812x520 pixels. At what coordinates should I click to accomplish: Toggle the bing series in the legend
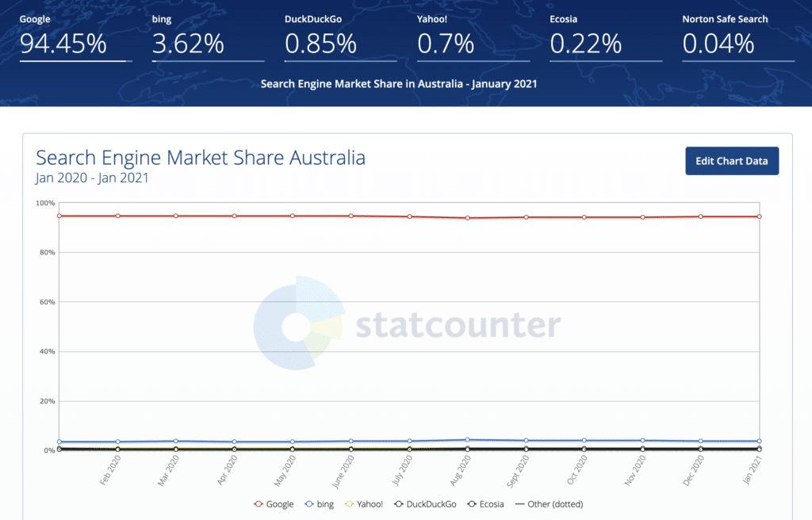pos(320,504)
